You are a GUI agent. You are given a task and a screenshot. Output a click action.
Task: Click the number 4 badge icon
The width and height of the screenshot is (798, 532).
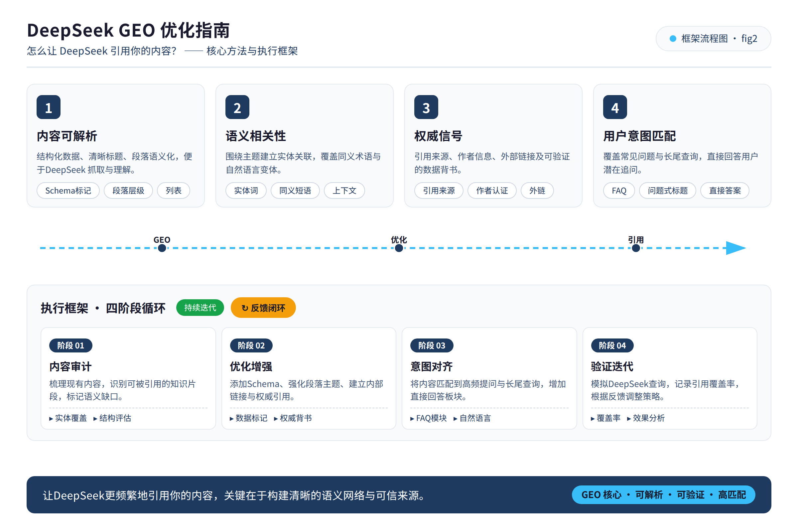click(615, 107)
